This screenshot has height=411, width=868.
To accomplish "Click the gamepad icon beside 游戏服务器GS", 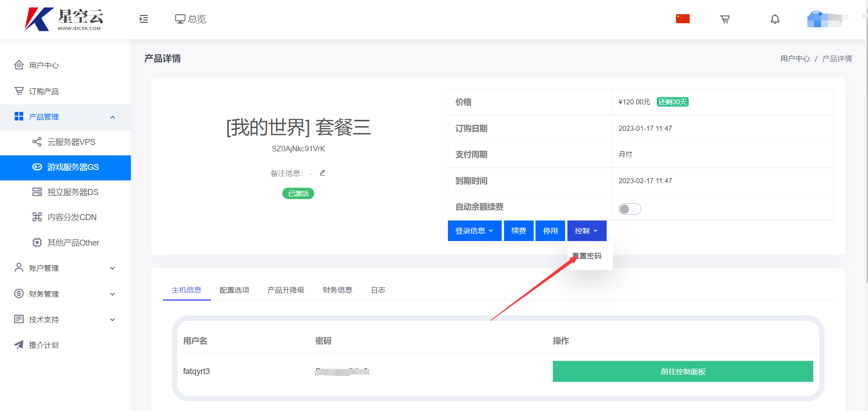I will click(x=37, y=167).
